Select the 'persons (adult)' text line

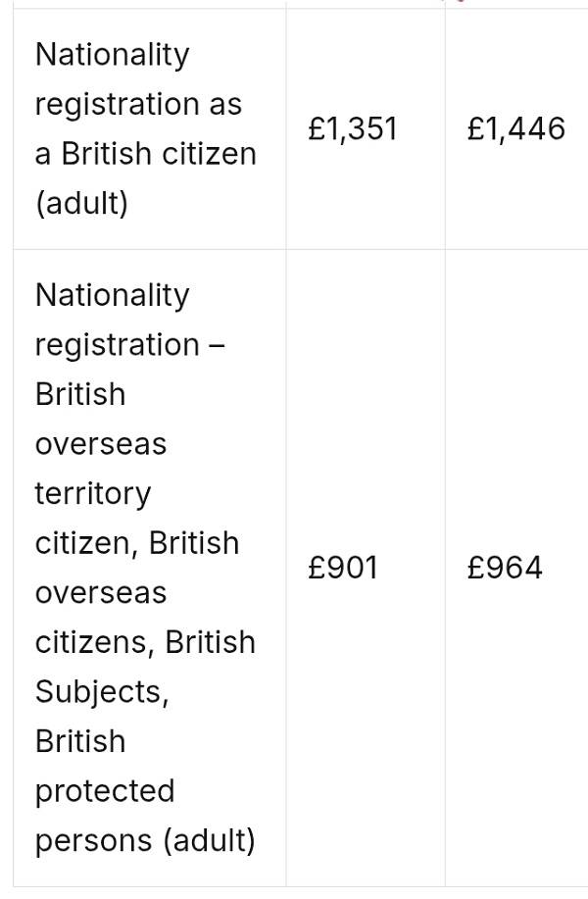pos(145,841)
